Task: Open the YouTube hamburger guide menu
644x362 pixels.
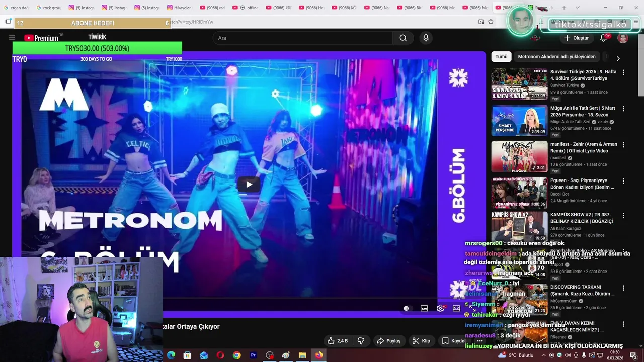Action: pos(12,38)
